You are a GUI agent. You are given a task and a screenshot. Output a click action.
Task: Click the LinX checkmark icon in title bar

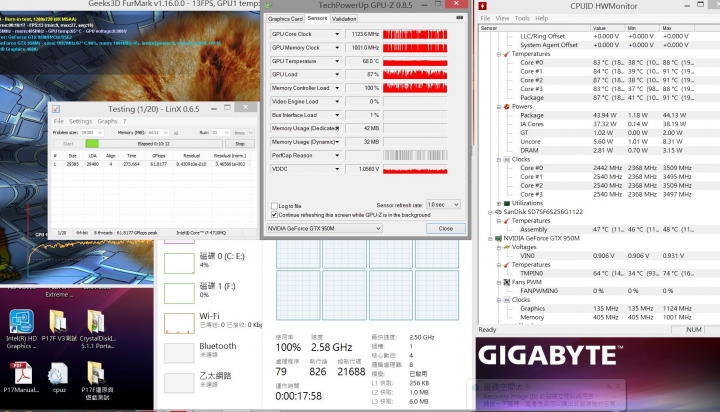[56, 109]
